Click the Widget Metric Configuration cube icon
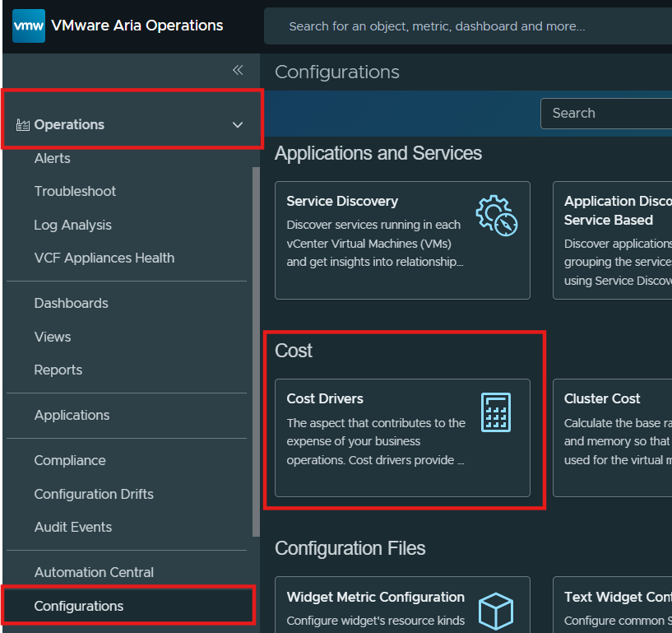 coord(496,610)
